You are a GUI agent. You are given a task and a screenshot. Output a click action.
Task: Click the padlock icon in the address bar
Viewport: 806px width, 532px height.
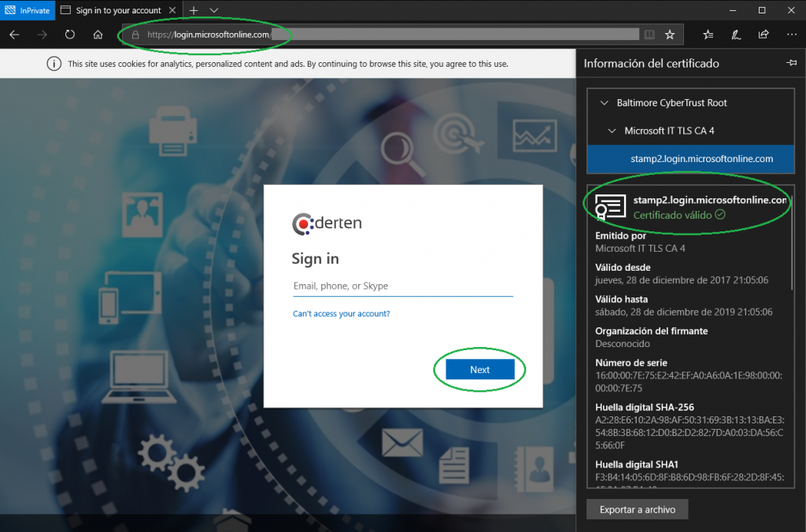pos(135,35)
